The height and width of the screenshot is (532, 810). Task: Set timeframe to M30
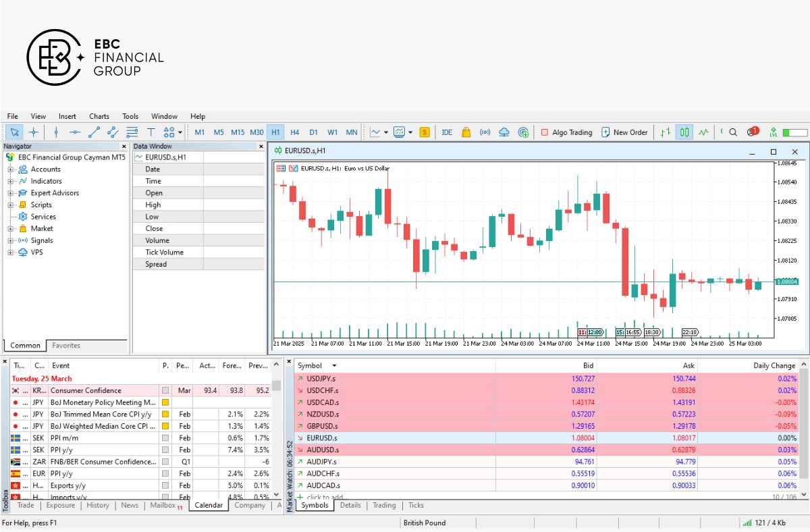click(256, 132)
